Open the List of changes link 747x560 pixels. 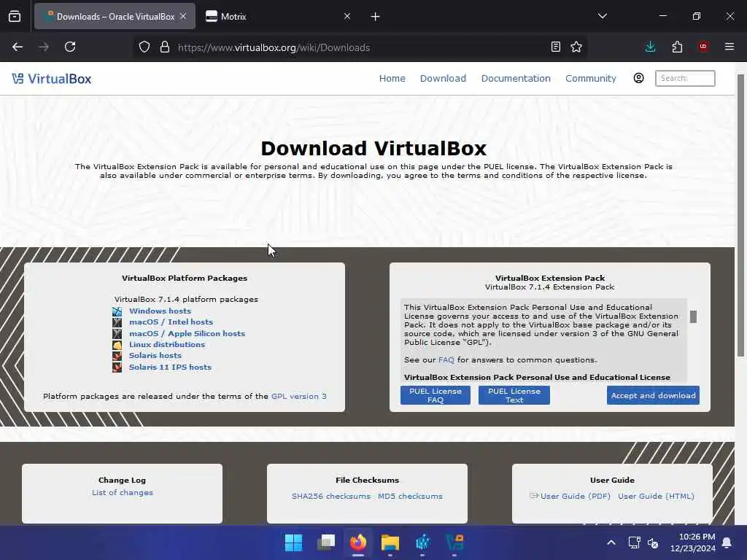tap(123, 492)
